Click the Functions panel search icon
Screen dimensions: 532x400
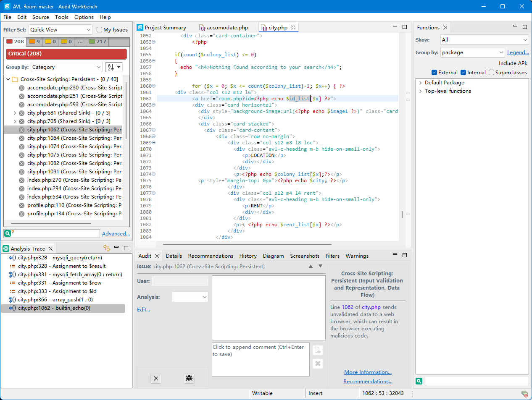click(419, 381)
